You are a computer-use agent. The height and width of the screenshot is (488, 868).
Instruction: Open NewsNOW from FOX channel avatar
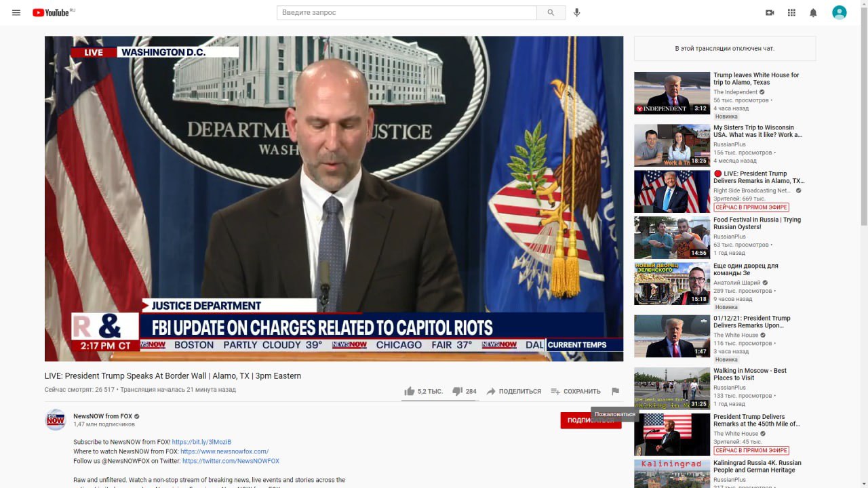56,420
